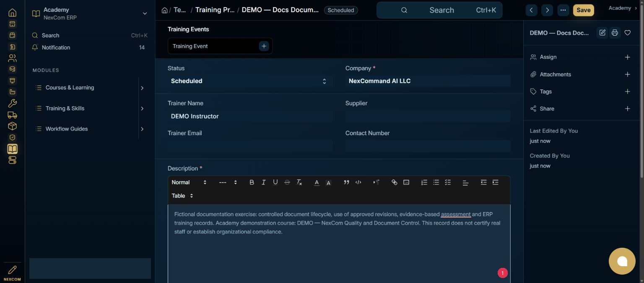The image size is (644, 283).
Task: Print the document
Action: (x=615, y=33)
